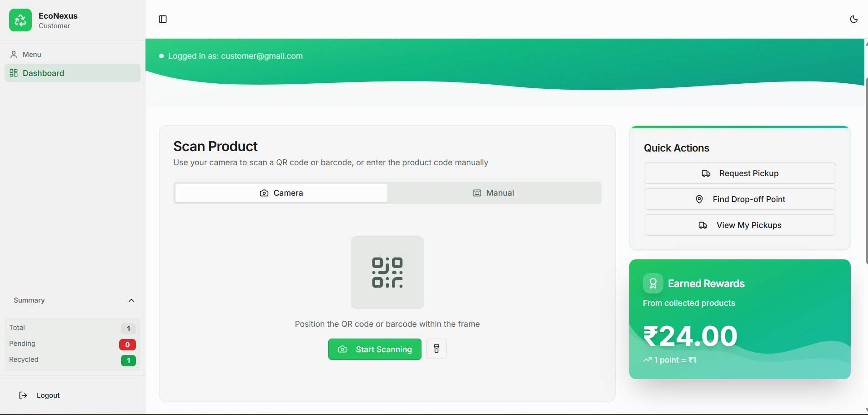Click the Recycled count green badge
The height and width of the screenshot is (415, 868).
pos(128,360)
